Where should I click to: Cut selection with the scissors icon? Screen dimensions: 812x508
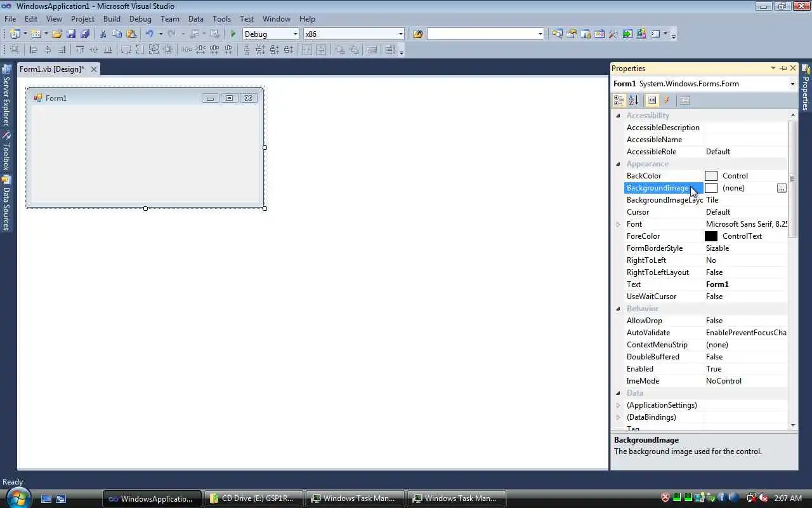click(103, 34)
